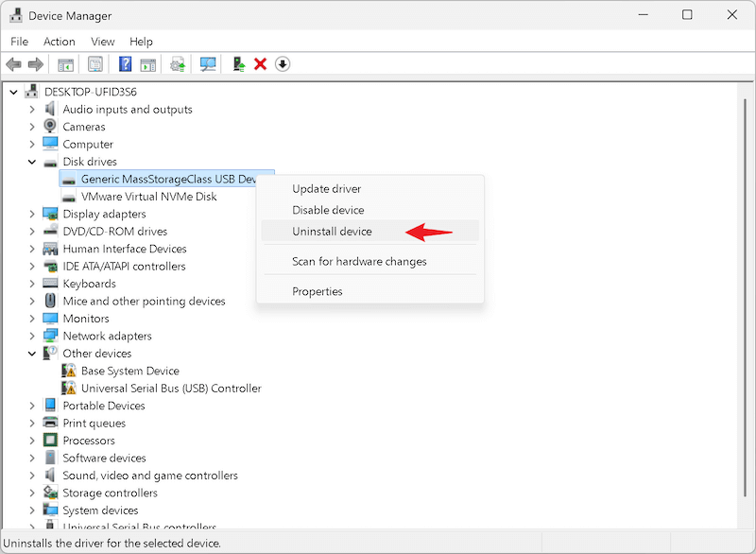This screenshot has height=554, width=756.
Task: Collapse the Other devices category
Action: [31, 353]
